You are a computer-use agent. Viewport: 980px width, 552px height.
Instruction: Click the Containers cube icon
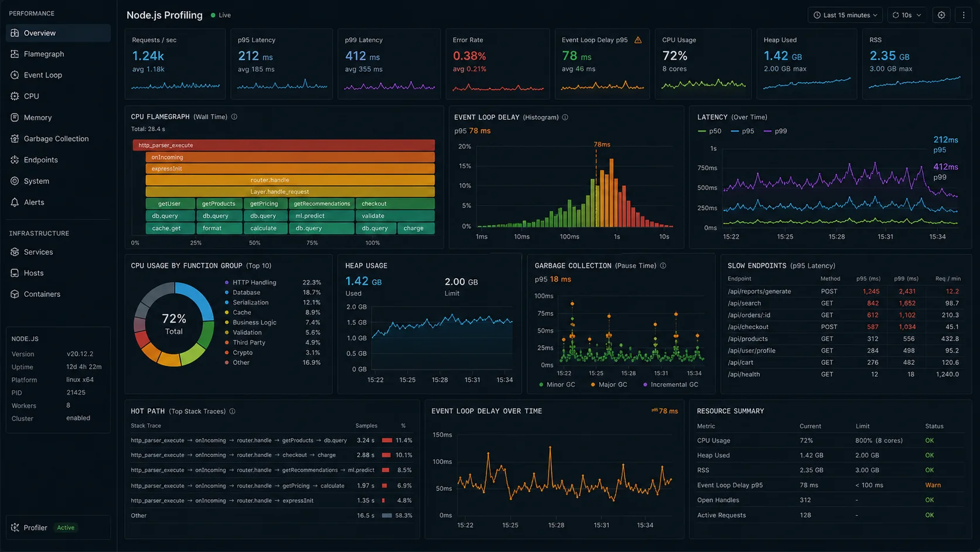[15, 294]
